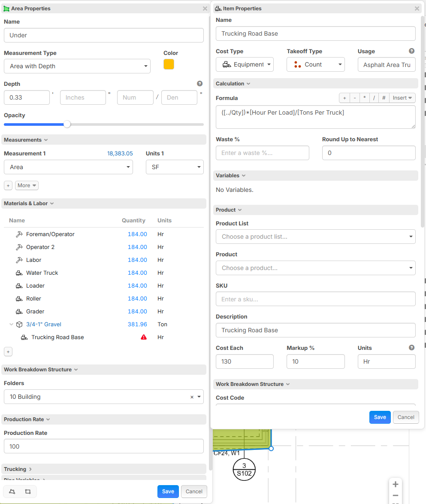This screenshot has height=504, width=426.
Task: Click the Cost Each input field
Action: 245,361
